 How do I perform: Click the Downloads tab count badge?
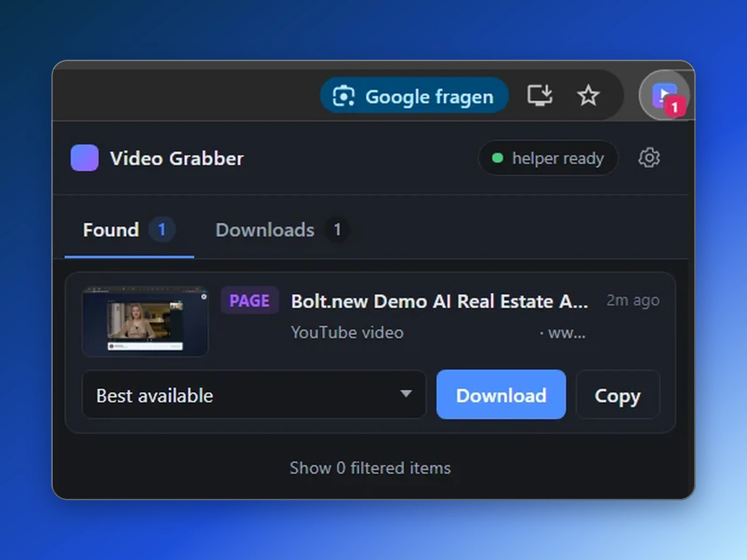tap(337, 230)
